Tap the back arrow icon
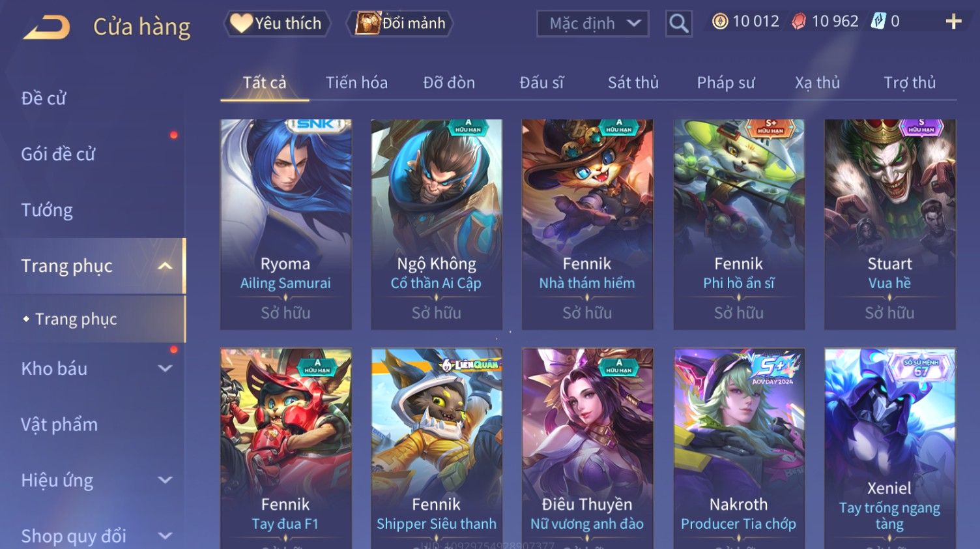This screenshot has height=549, width=980. coord(47,27)
